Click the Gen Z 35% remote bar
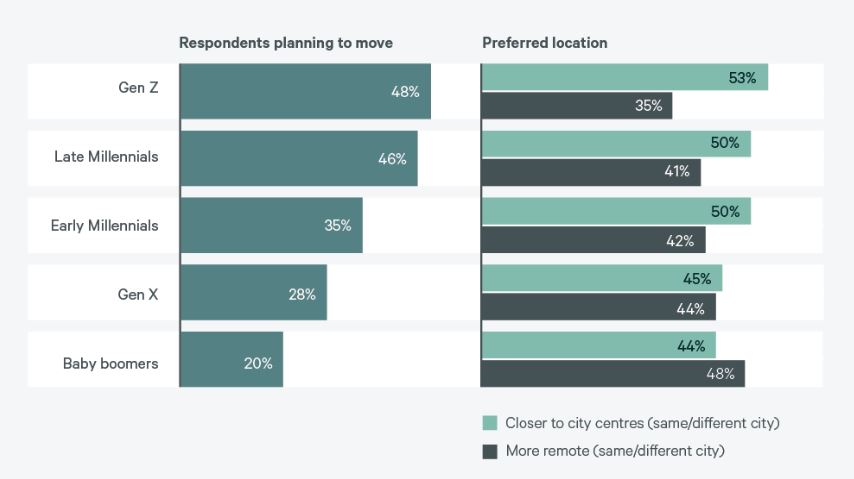Viewport: 854px width, 479px height. [x=577, y=106]
